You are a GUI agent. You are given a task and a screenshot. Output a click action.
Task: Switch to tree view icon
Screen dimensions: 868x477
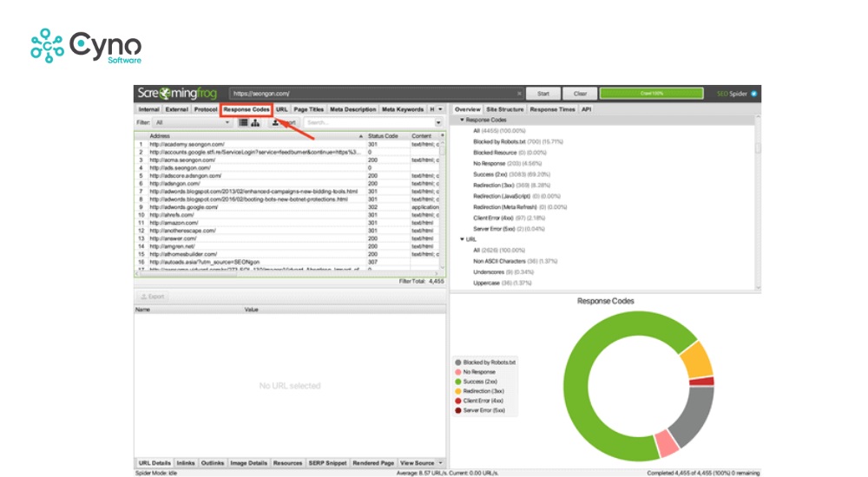click(255, 122)
